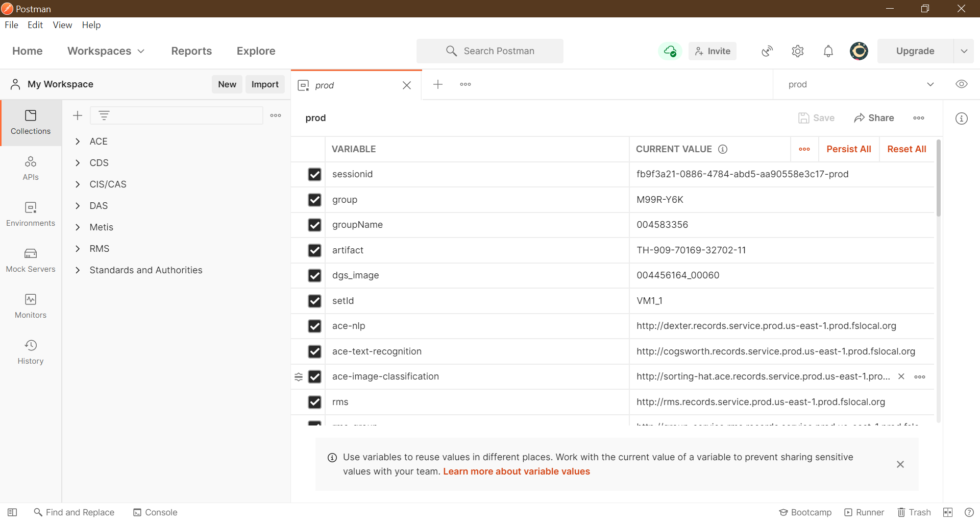Open the Collections sidebar panel
Image resolution: width=980 pixels, height=521 pixels.
pos(31,123)
